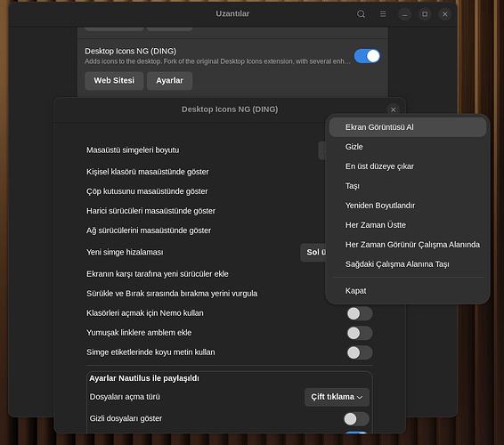Turn on Gizli dosyaları göster switch

356,419
